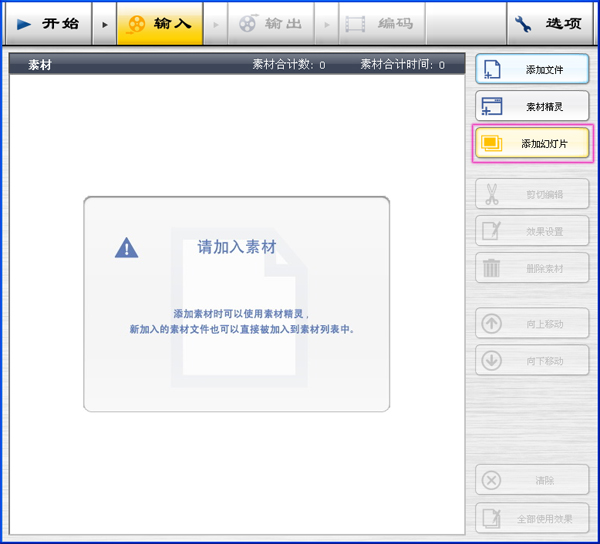The height and width of the screenshot is (544, 600).
Task: Click the 素材合计数: 0 counter
Action: click(x=289, y=65)
